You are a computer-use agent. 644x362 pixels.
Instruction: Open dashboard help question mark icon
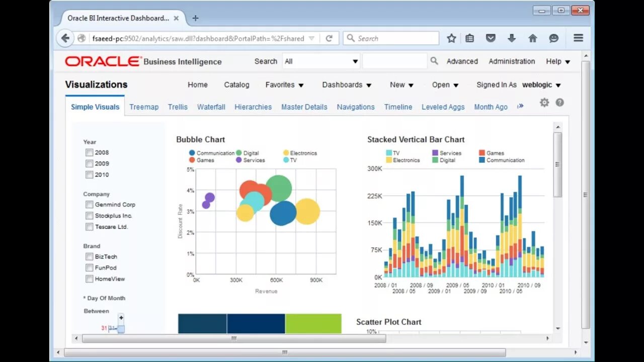coord(559,103)
